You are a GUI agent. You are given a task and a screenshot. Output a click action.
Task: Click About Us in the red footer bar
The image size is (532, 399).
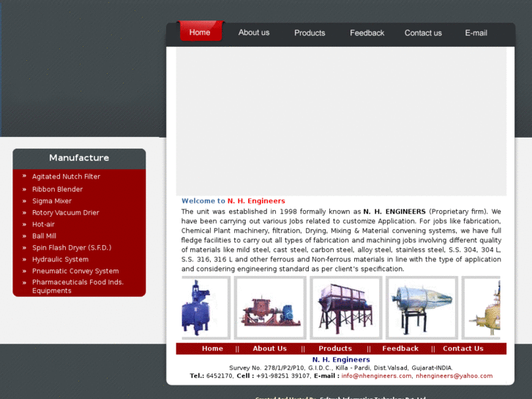pyautogui.click(x=269, y=348)
